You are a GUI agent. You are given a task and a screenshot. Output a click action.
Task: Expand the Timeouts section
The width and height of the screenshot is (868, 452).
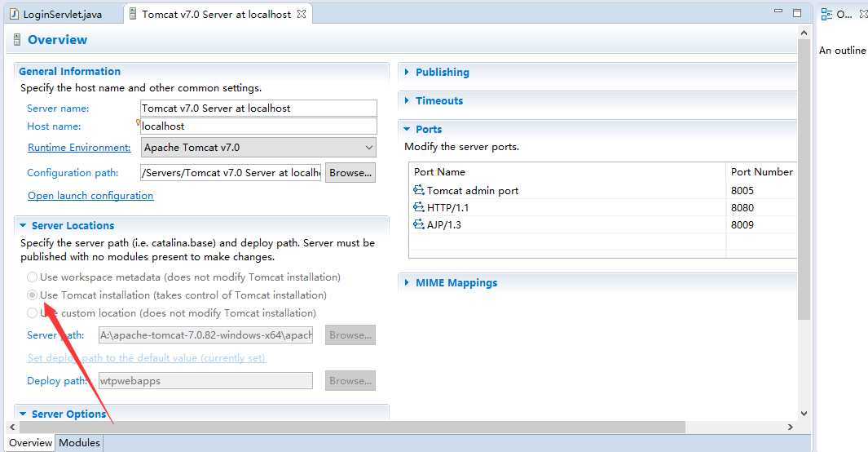[x=407, y=100]
